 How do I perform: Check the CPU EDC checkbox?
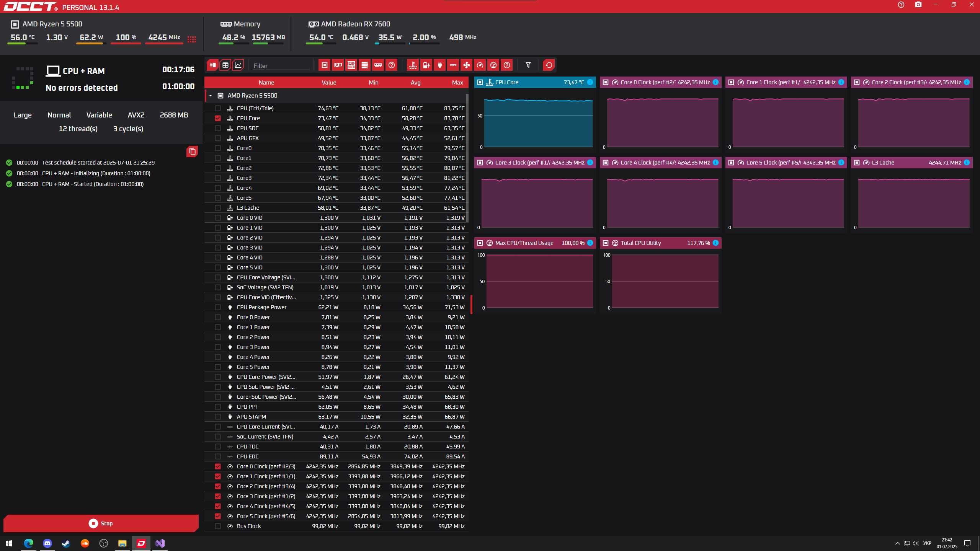coord(218,456)
